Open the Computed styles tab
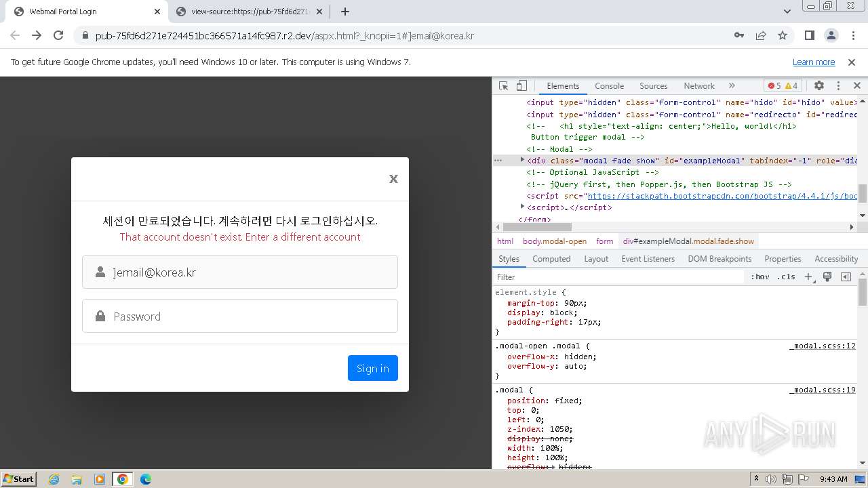This screenshot has width=868, height=488. 551,259
